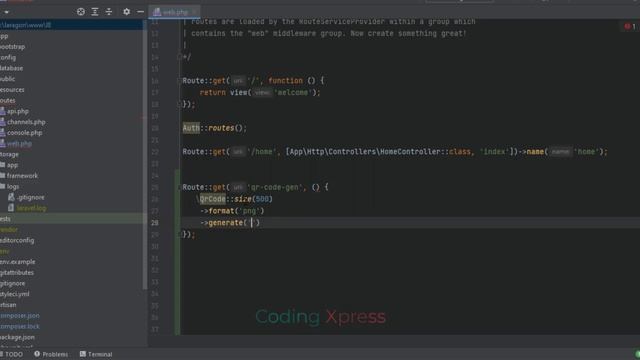Click the ->format('png') call
Screen dimensions: 640x360
tap(232, 211)
